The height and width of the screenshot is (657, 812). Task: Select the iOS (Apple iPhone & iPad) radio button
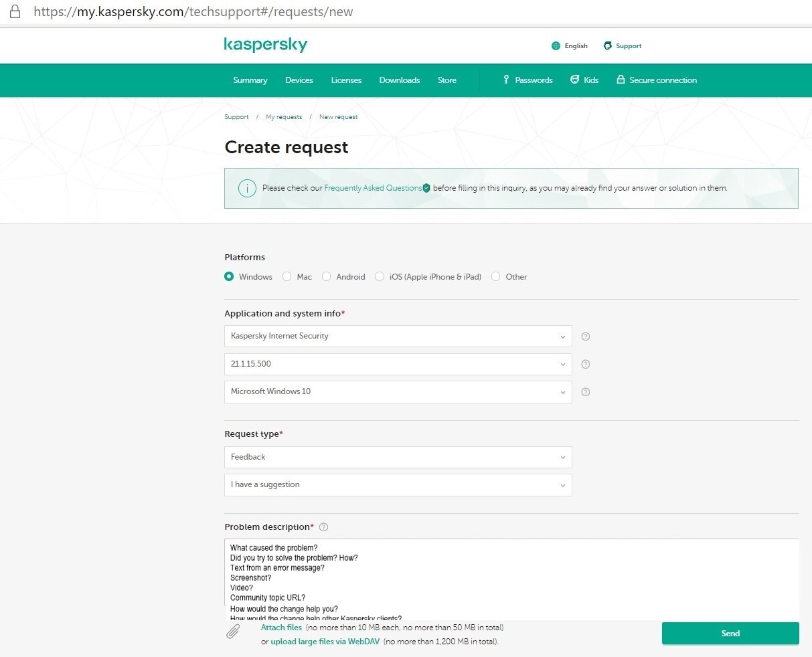click(380, 276)
